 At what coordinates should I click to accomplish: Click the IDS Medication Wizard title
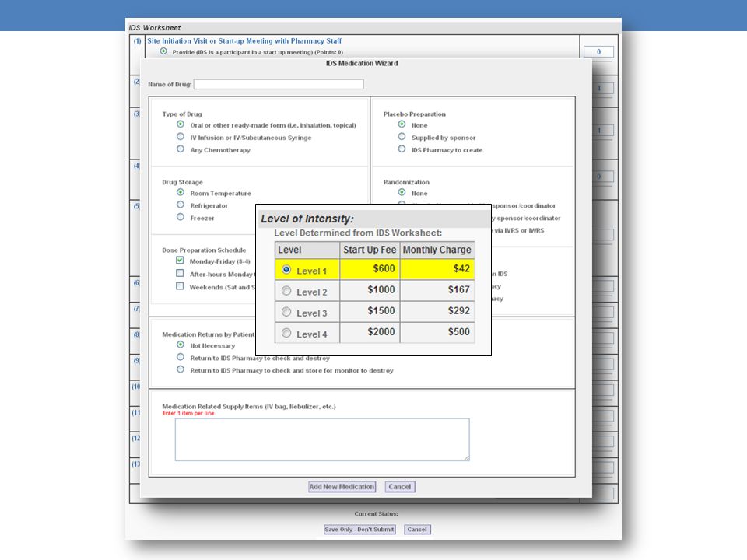click(x=362, y=63)
